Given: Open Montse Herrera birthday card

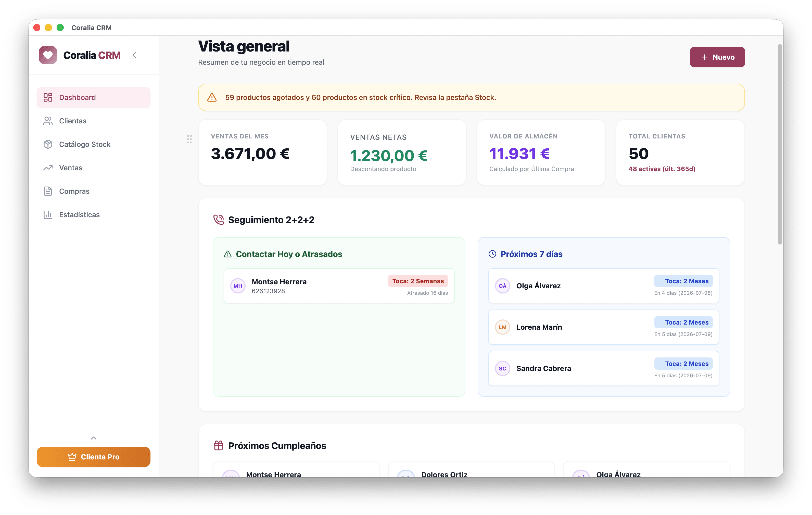Looking at the screenshot, I should point(296,470).
